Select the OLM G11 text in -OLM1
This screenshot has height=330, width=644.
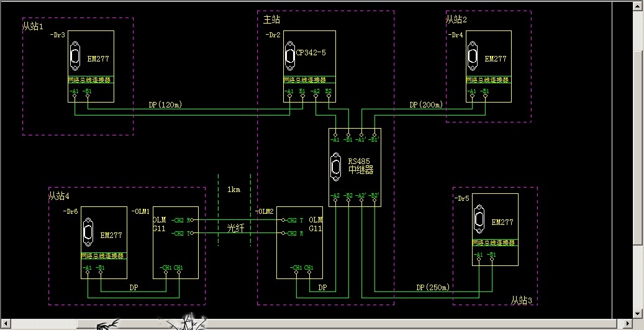[x=160, y=224]
